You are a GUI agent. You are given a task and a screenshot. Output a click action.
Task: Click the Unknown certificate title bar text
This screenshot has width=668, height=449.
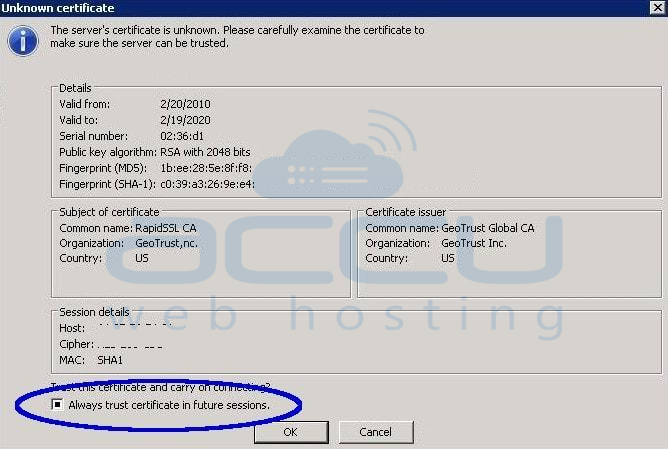pos(58,8)
